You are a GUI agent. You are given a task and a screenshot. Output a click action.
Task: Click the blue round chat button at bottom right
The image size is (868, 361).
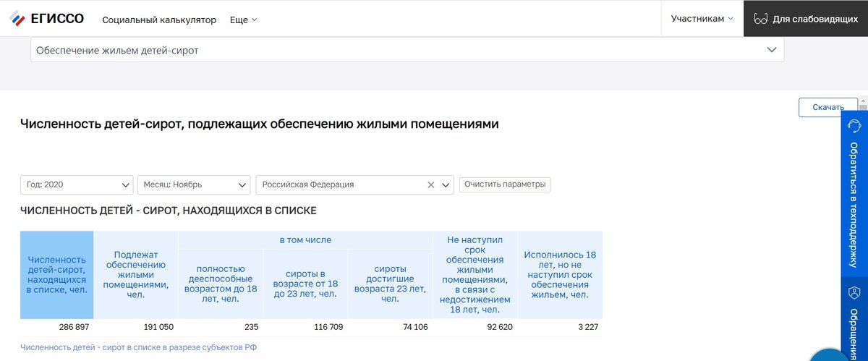(830, 354)
